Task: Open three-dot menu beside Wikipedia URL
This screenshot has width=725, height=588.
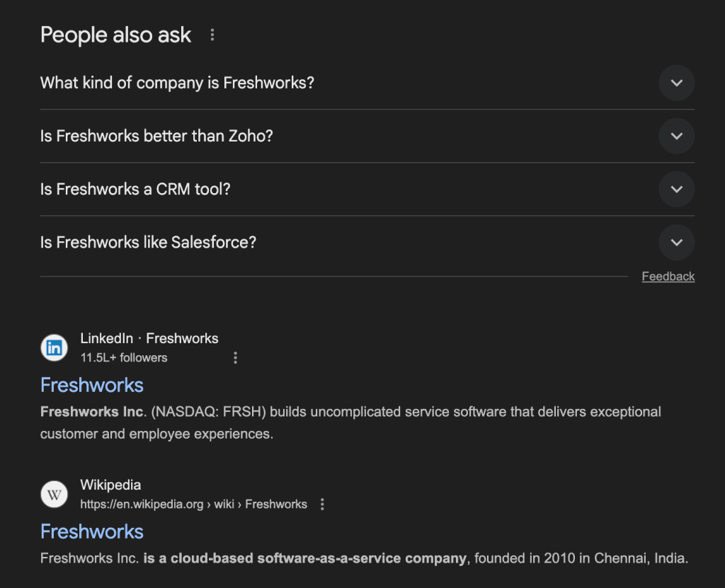Action: click(x=322, y=505)
